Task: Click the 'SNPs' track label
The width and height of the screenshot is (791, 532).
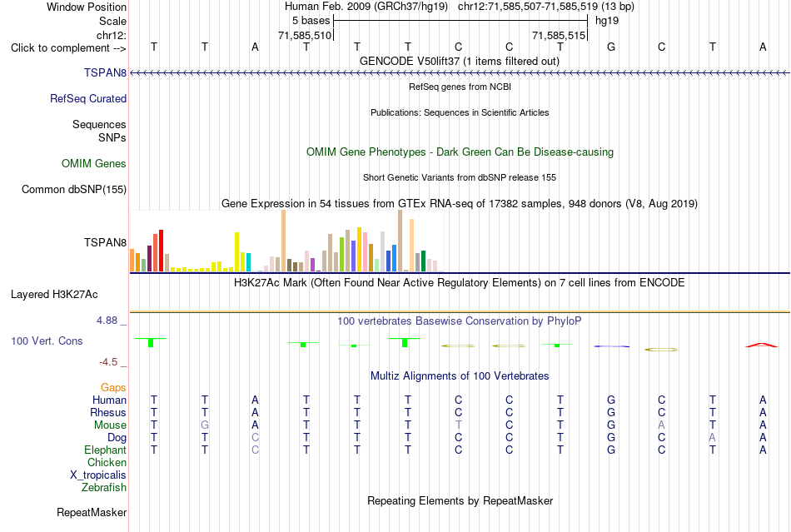Action: [112, 137]
